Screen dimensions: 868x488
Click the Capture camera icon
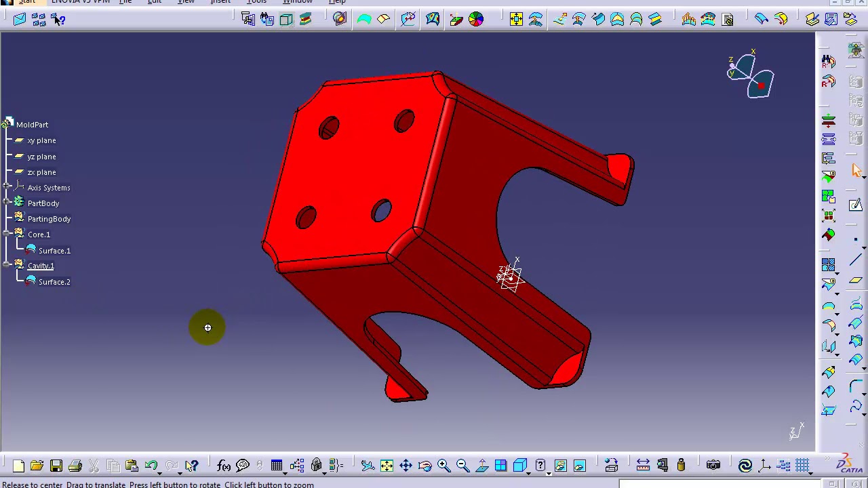click(x=713, y=466)
